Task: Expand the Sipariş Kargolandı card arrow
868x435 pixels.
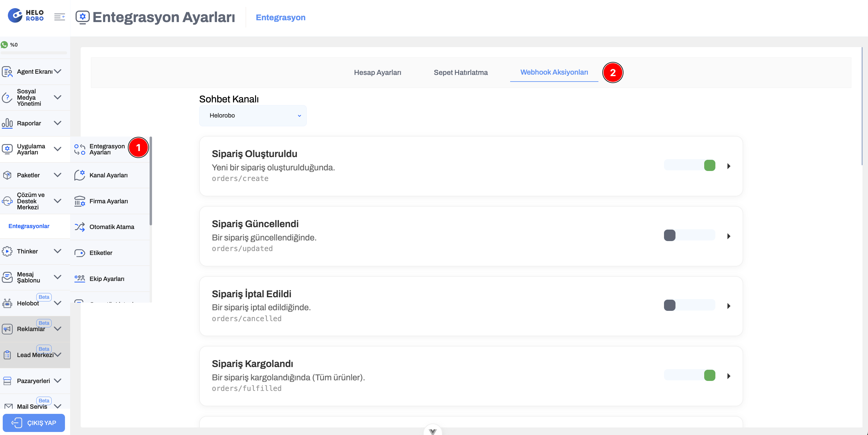Action: coord(729,376)
